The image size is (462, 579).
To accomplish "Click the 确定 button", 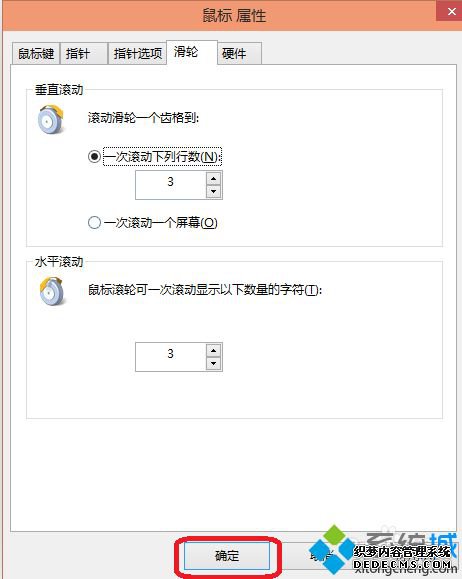I will click(227, 555).
